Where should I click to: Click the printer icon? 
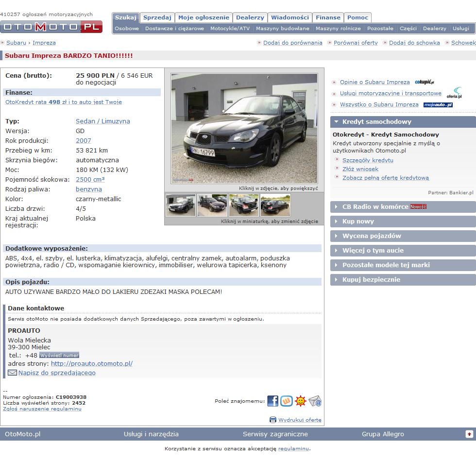tap(273, 420)
